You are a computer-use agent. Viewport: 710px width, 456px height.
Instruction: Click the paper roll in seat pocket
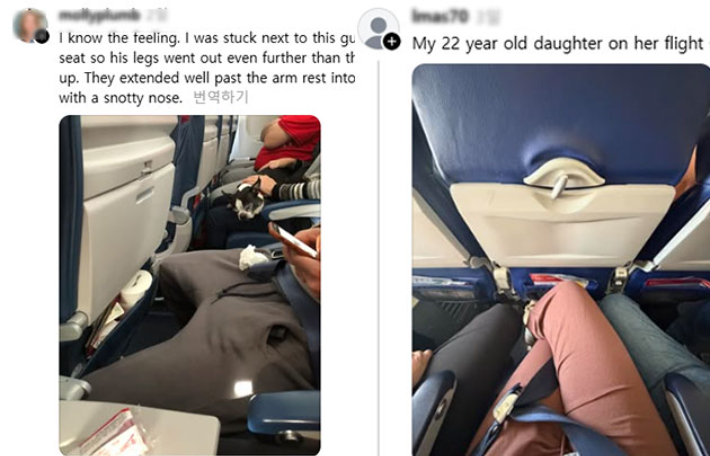coord(138,289)
